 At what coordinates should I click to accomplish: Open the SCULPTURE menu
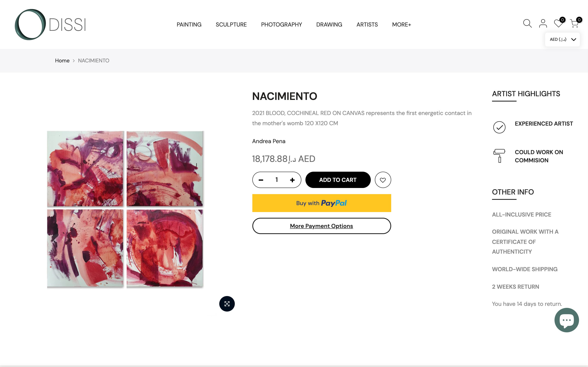[x=231, y=24]
